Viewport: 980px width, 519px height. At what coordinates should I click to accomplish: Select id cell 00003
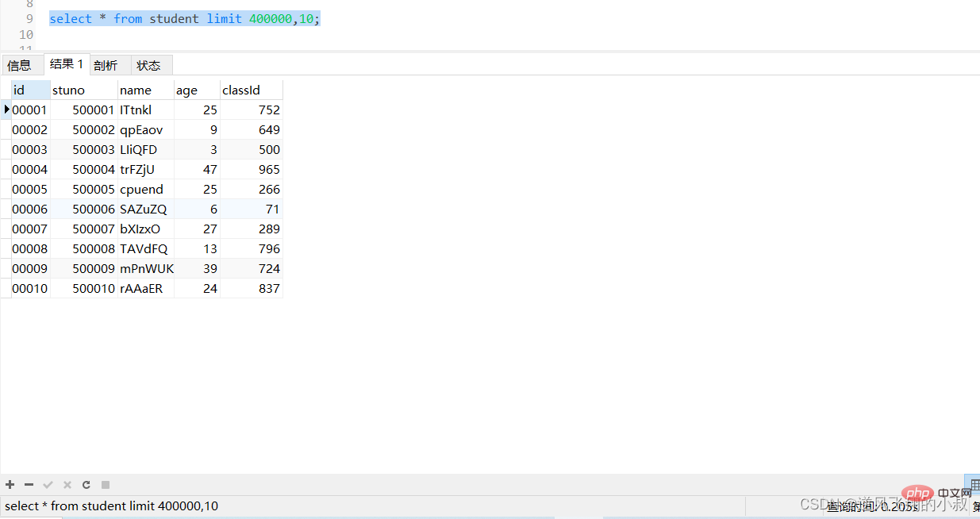pyautogui.click(x=31, y=149)
